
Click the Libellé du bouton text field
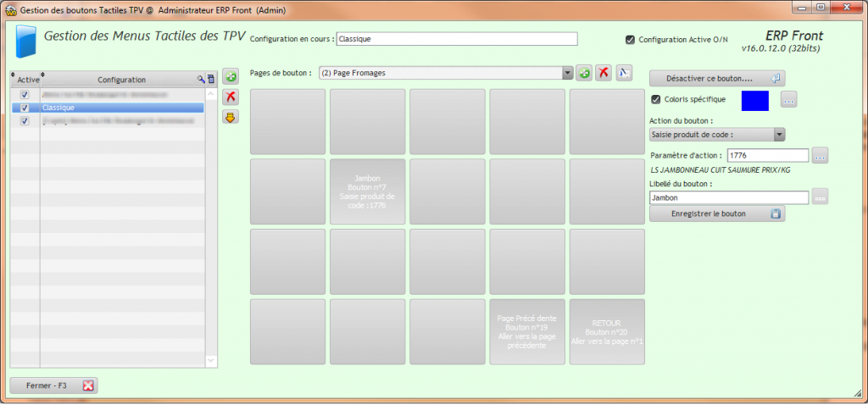(x=728, y=197)
